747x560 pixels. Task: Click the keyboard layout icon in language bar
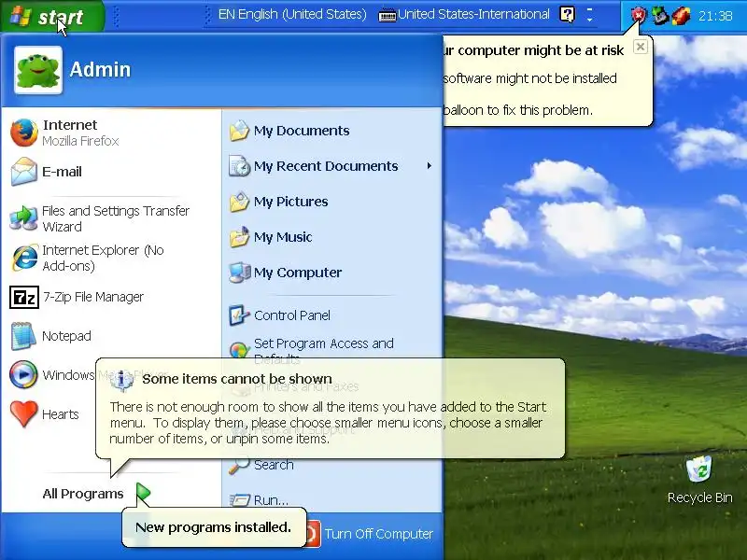tap(387, 16)
